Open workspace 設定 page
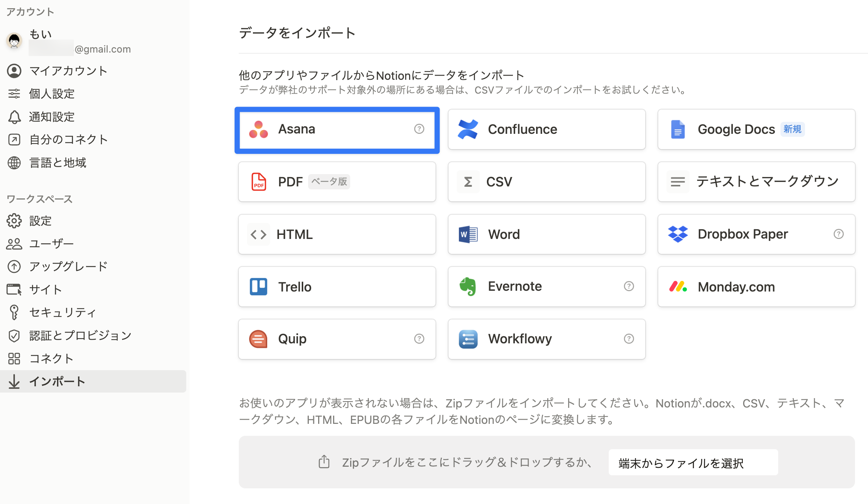The width and height of the screenshot is (868, 504). [93, 221]
